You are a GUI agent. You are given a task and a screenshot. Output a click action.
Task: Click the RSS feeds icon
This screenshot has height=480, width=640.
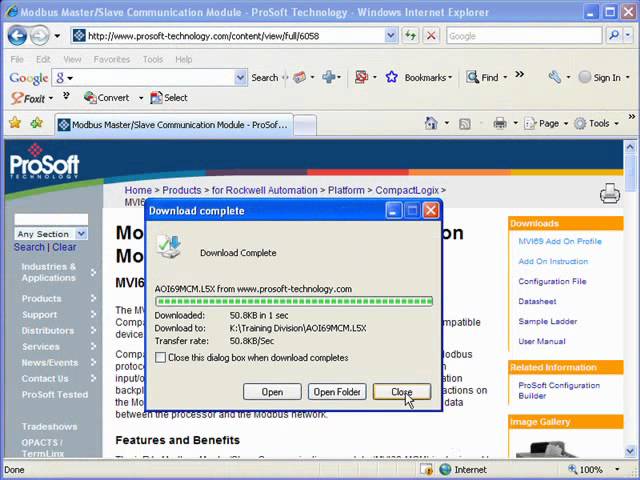pos(464,124)
